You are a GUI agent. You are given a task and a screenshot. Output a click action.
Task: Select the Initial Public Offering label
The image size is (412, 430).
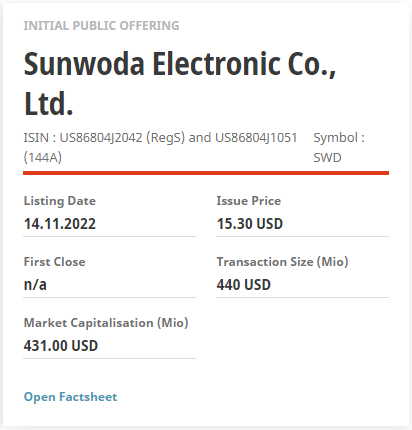pyautogui.click(x=101, y=26)
